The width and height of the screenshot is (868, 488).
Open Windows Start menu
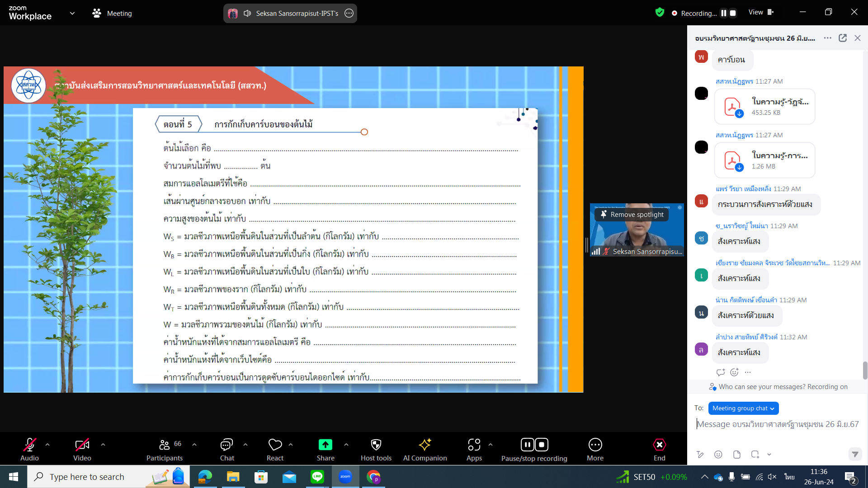click(13, 477)
